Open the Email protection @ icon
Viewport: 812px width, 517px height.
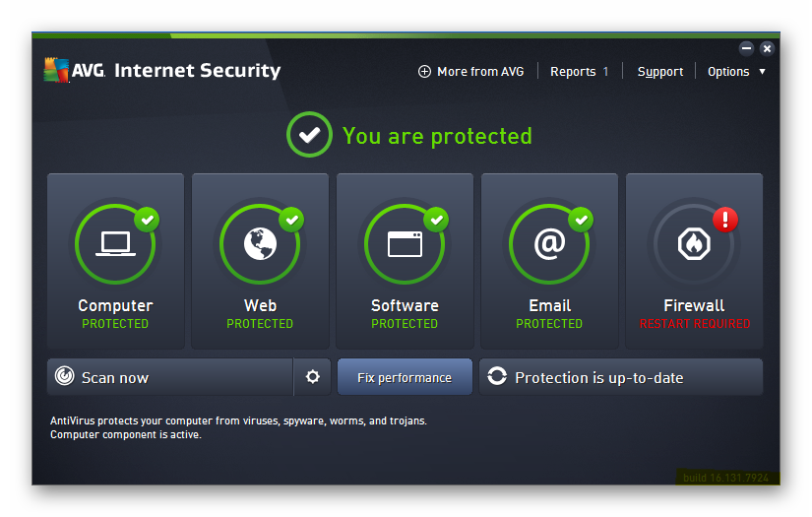(549, 243)
